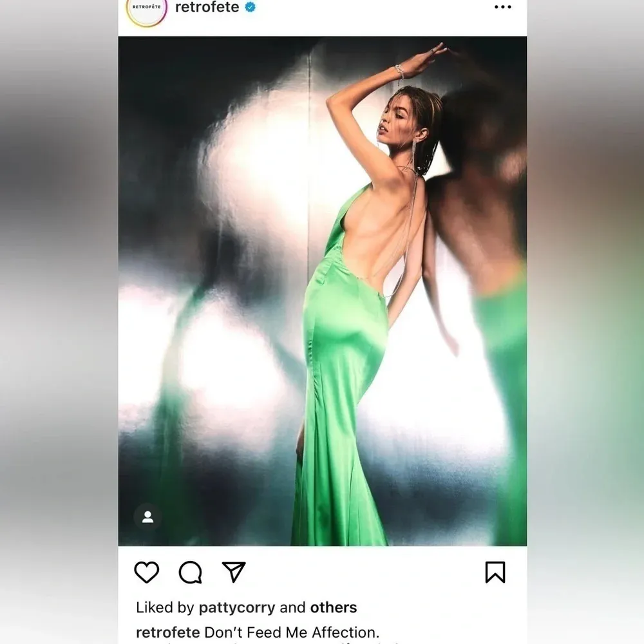The height and width of the screenshot is (644, 644).
Task: Open the three-dot more options menu
Action: coord(502,7)
